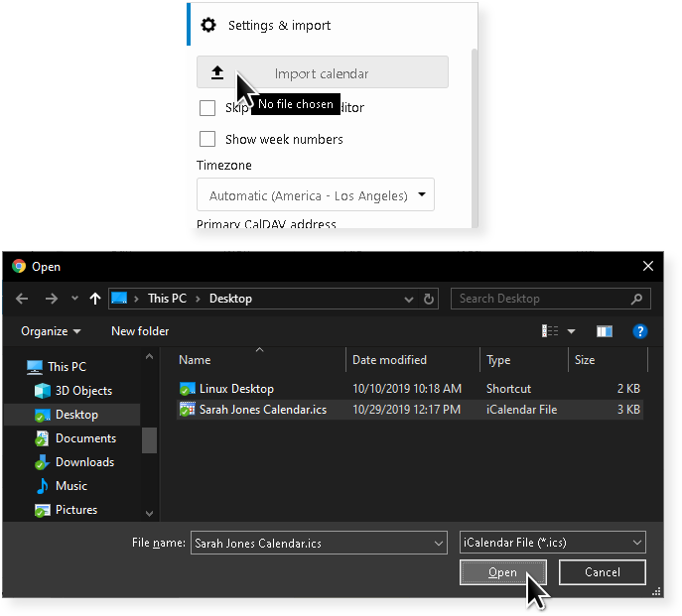Viewport: 682px width, 616px height.
Task: Go up one folder level
Action: tap(95, 299)
